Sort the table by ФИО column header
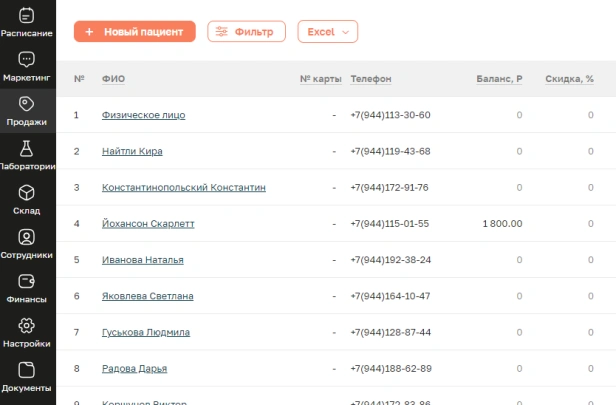 [113, 79]
